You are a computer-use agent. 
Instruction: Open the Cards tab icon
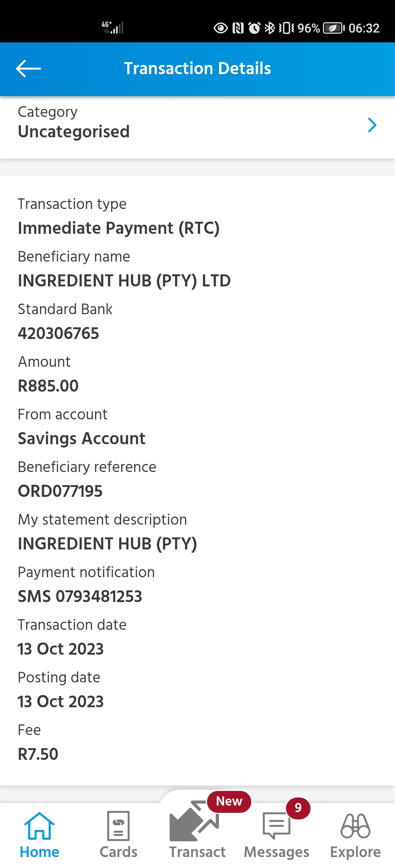click(118, 826)
